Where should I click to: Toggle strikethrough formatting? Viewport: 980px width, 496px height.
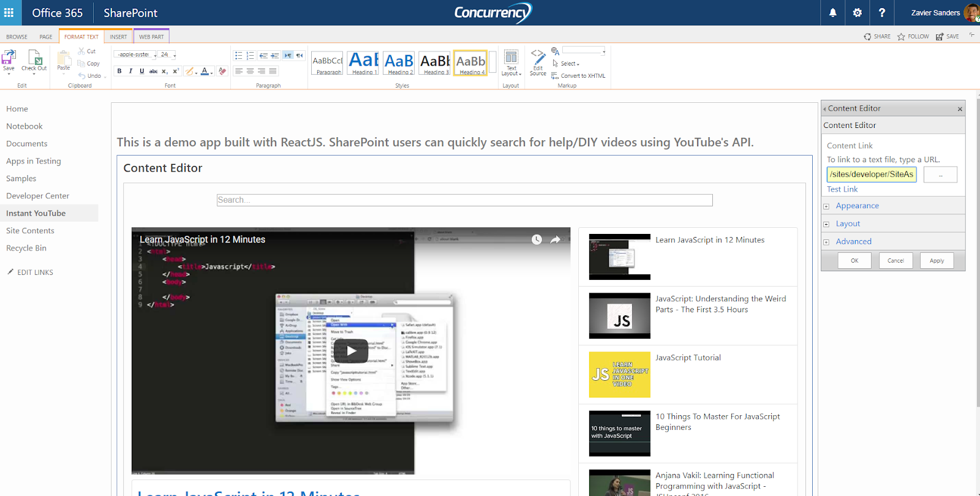(153, 71)
